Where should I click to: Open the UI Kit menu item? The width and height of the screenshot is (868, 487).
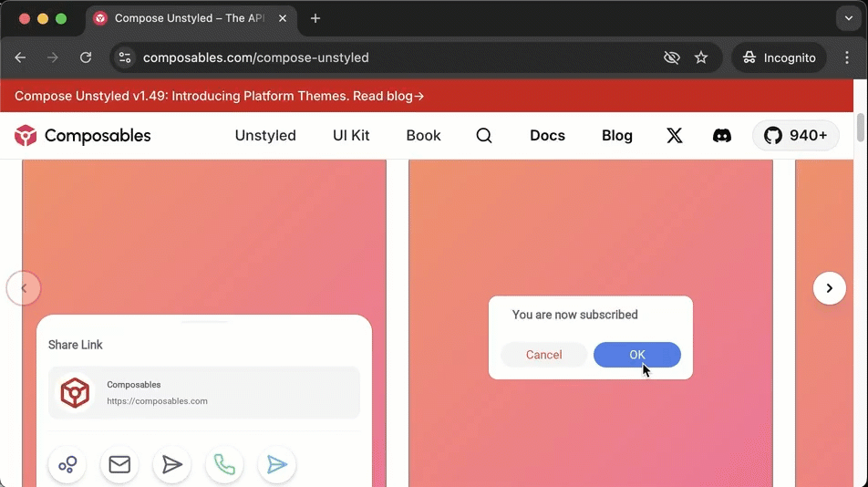(351, 136)
